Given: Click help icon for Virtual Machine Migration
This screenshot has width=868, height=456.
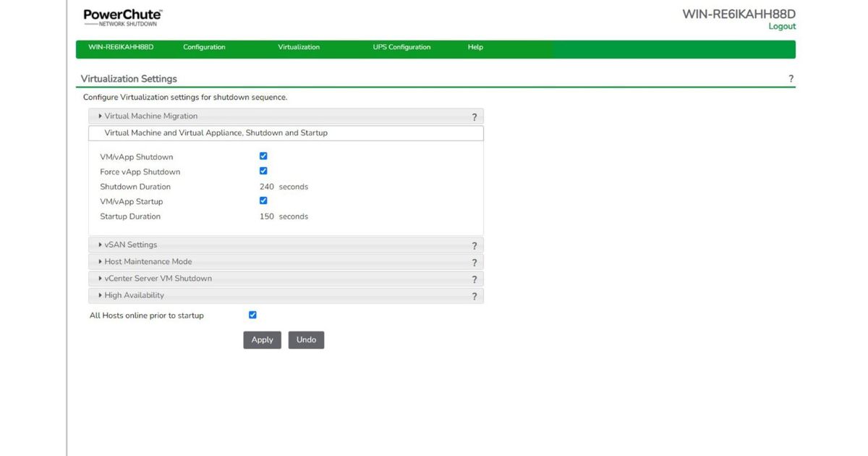Looking at the screenshot, I should point(475,117).
